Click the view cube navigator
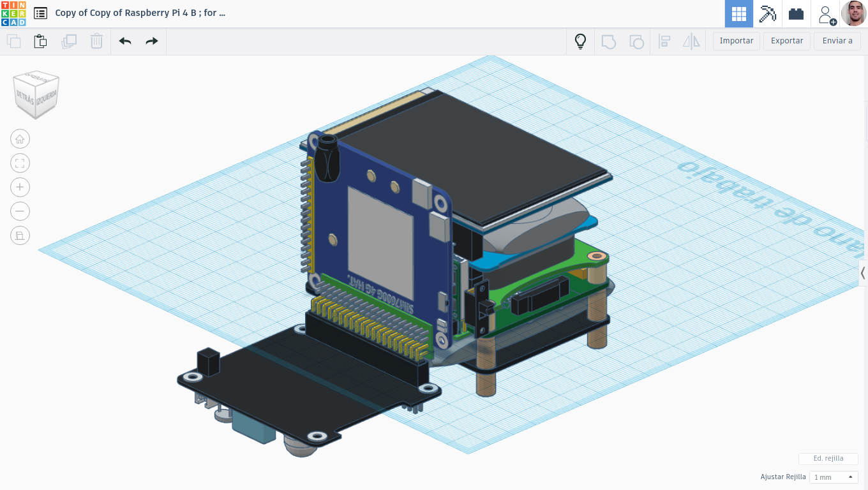868x490 pixels. click(x=36, y=94)
